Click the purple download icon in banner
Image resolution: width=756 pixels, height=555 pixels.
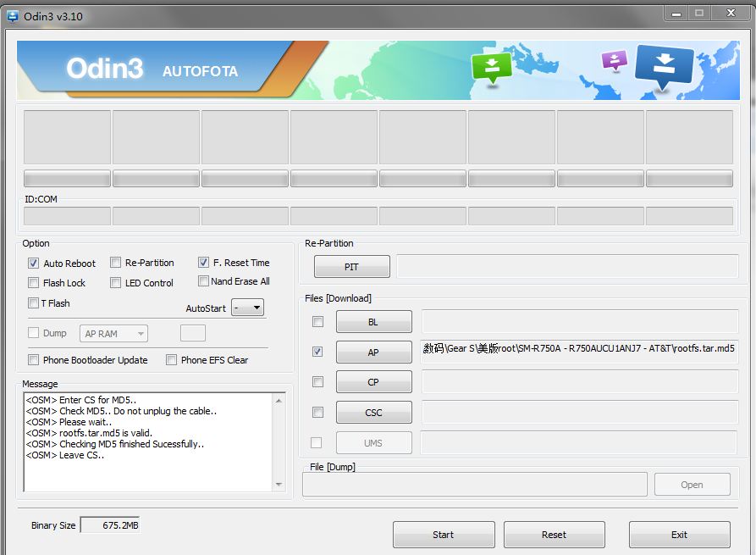[x=615, y=60]
